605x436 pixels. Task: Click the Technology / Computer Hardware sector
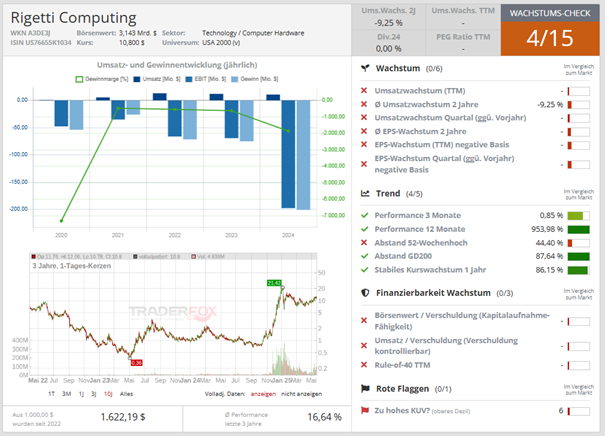coord(253,33)
